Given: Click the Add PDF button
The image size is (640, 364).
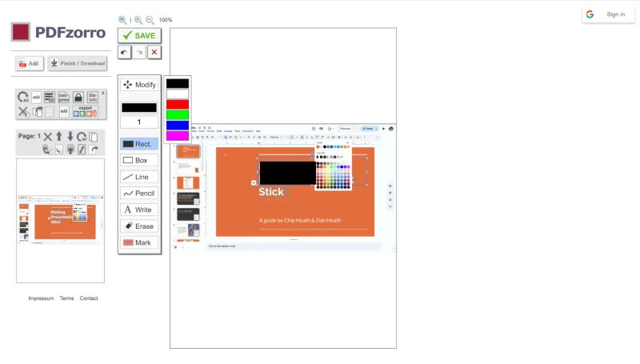Looking at the screenshot, I should pos(30,63).
